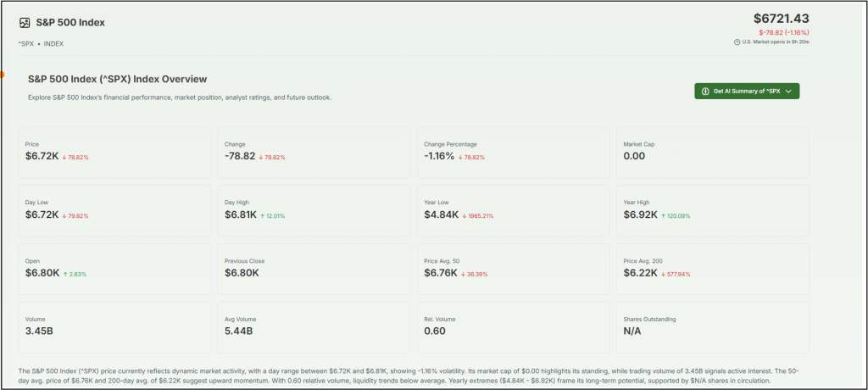The width and height of the screenshot is (868, 390).
Task: Click the green up arrow in Day High card
Action: [x=262, y=215]
